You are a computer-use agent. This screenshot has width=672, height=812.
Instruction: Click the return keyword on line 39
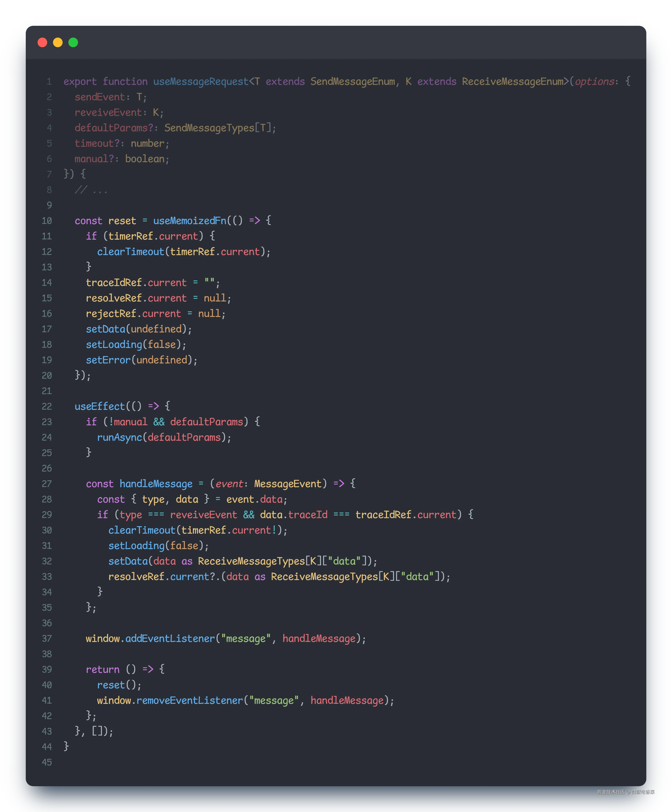[x=102, y=669]
